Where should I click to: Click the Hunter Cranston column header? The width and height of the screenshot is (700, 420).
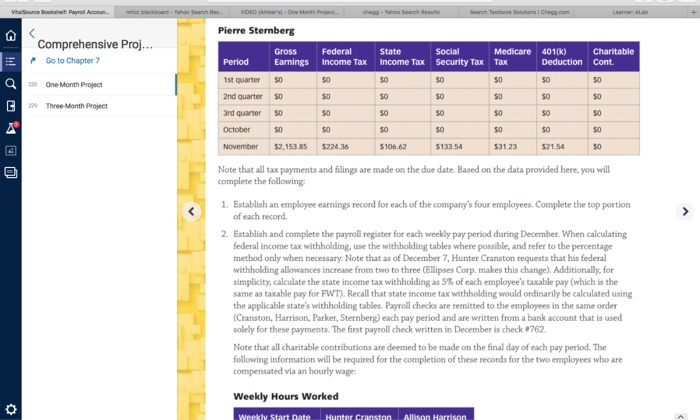pyautogui.click(x=358, y=415)
